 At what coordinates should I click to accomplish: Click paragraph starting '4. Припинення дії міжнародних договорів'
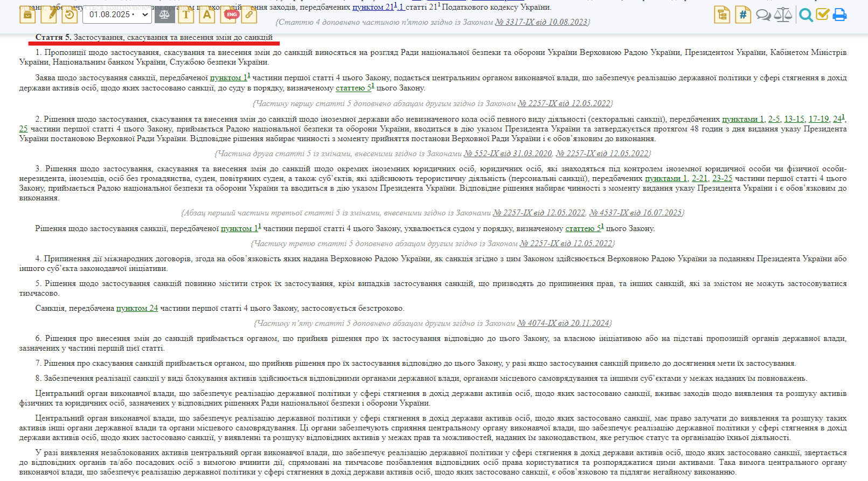433,263
